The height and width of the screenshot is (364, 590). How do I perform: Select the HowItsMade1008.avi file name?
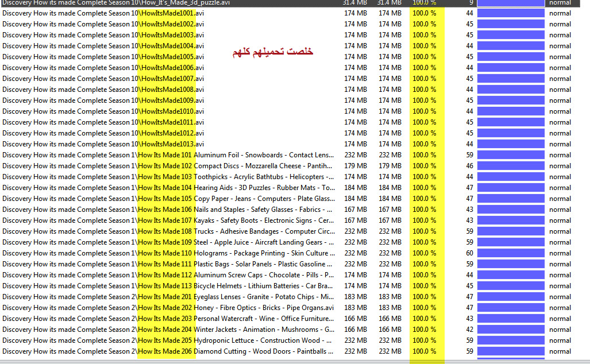click(103, 90)
